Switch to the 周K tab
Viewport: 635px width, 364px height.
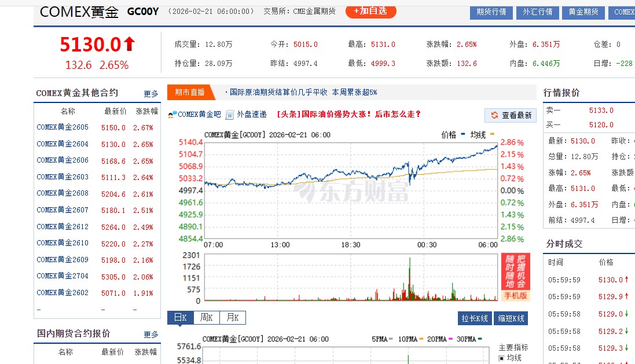[x=207, y=318]
